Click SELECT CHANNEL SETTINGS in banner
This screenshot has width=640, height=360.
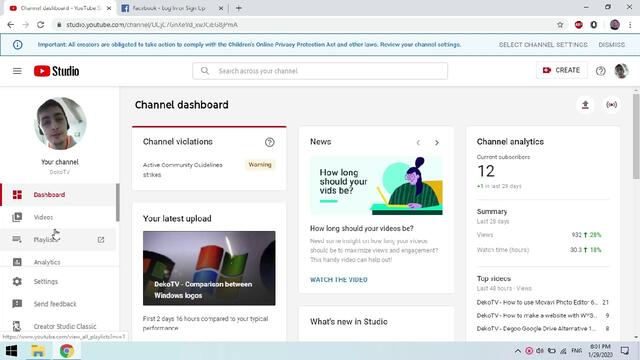point(543,44)
